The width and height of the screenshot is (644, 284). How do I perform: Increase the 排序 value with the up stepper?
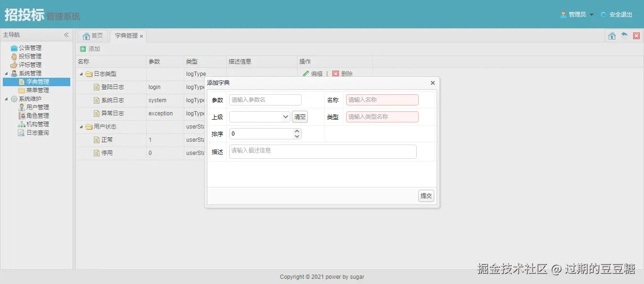pyautogui.click(x=297, y=131)
